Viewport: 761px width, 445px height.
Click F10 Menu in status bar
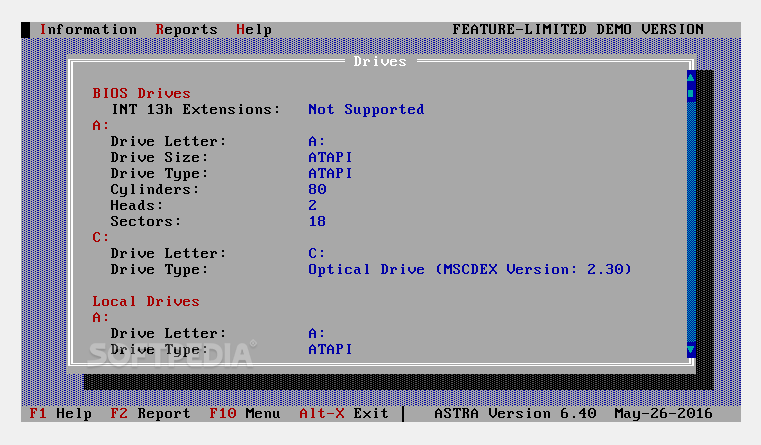point(245,413)
